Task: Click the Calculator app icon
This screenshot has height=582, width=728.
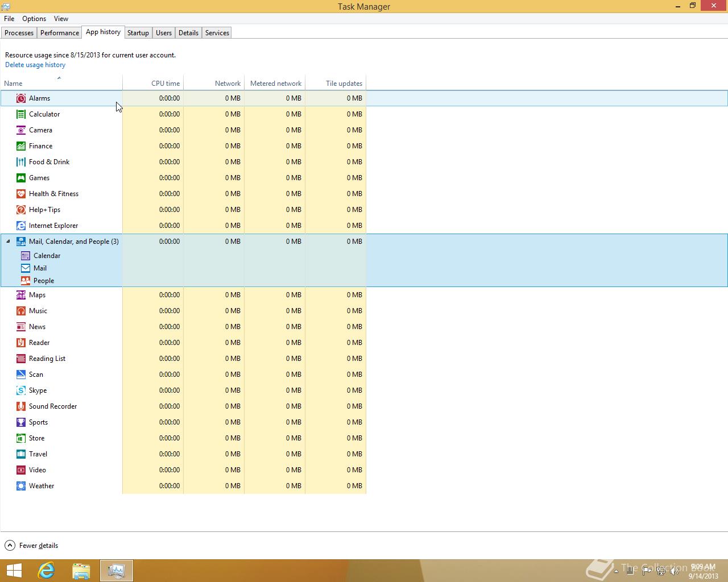Action: coord(21,114)
